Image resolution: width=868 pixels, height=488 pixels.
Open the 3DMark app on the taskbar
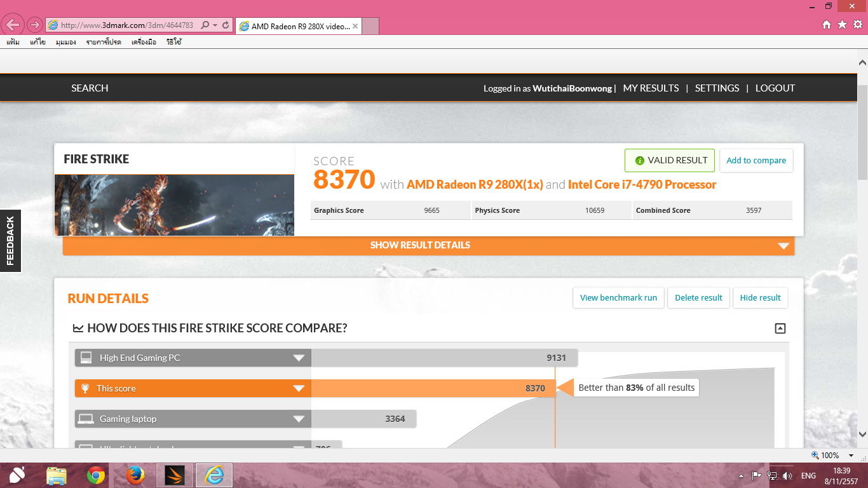pyautogui.click(x=175, y=475)
